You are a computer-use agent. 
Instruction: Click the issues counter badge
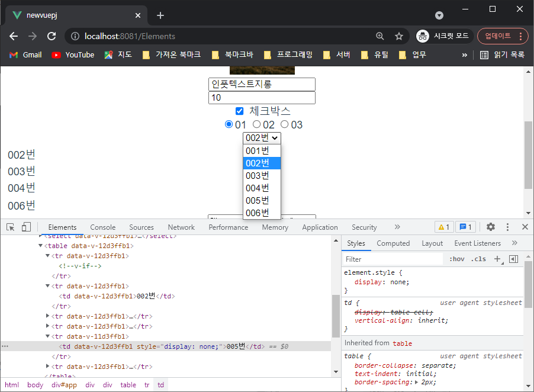(465, 227)
